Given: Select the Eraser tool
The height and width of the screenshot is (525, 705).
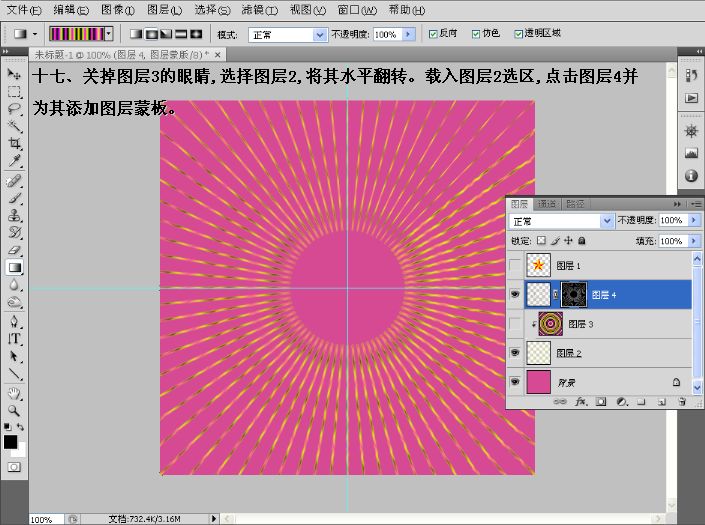Looking at the screenshot, I should 14,250.
